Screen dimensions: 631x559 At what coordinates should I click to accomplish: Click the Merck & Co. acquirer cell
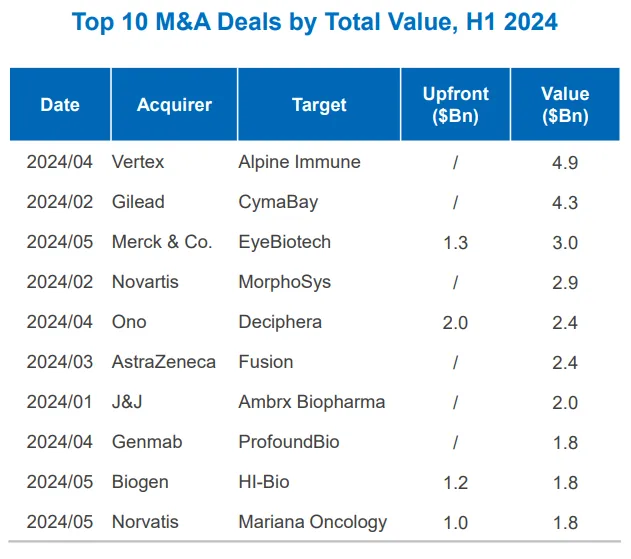tap(162, 242)
